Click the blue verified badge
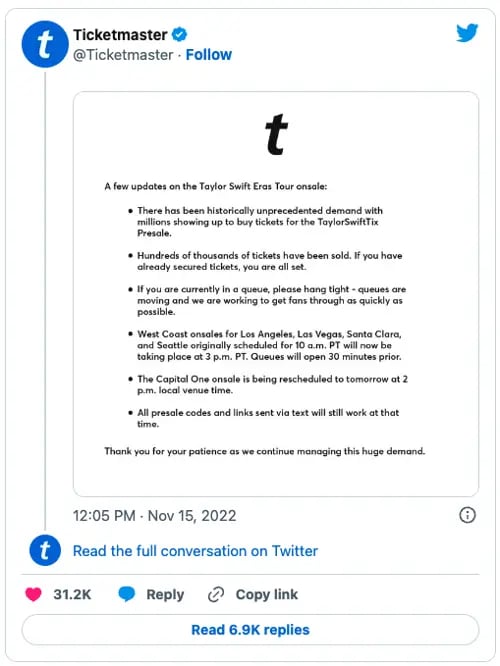500x666 pixels. [x=179, y=34]
